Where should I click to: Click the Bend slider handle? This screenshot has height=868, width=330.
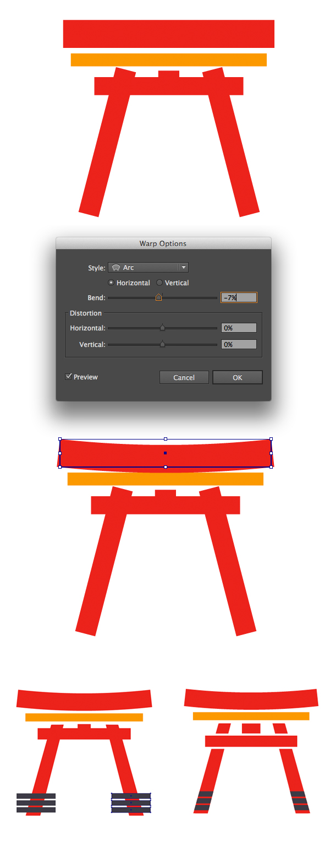158,297
